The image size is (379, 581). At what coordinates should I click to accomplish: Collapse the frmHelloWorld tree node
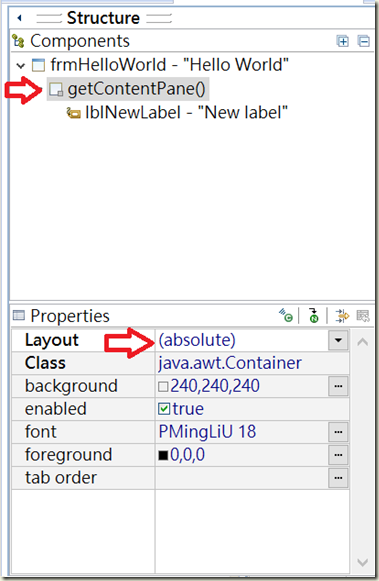tap(21, 66)
